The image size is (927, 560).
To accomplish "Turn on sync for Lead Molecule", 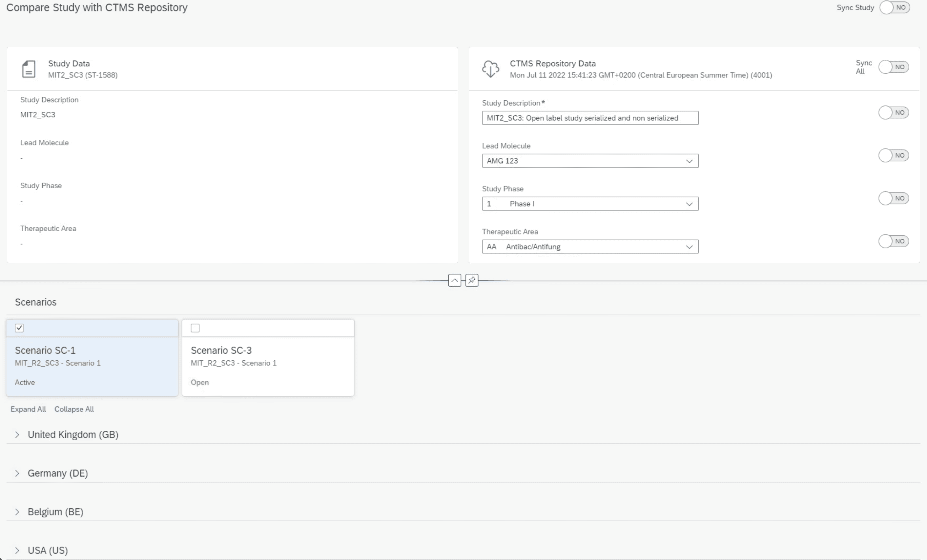I will point(894,155).
